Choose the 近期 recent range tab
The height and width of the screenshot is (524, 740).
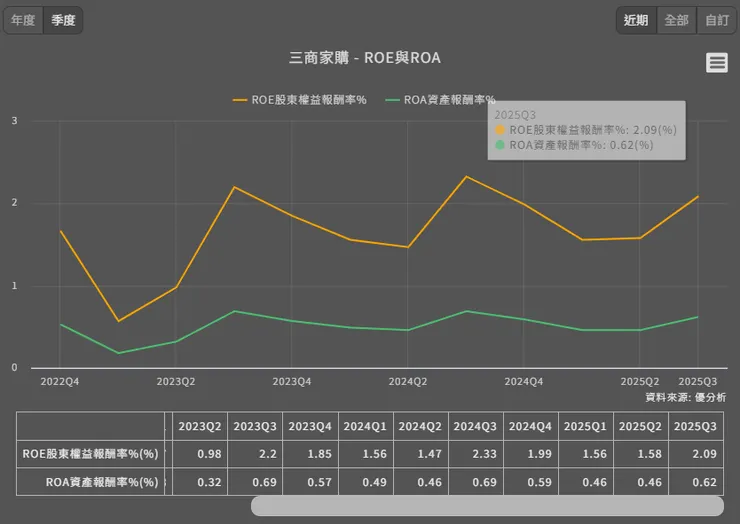click(636, 20)
